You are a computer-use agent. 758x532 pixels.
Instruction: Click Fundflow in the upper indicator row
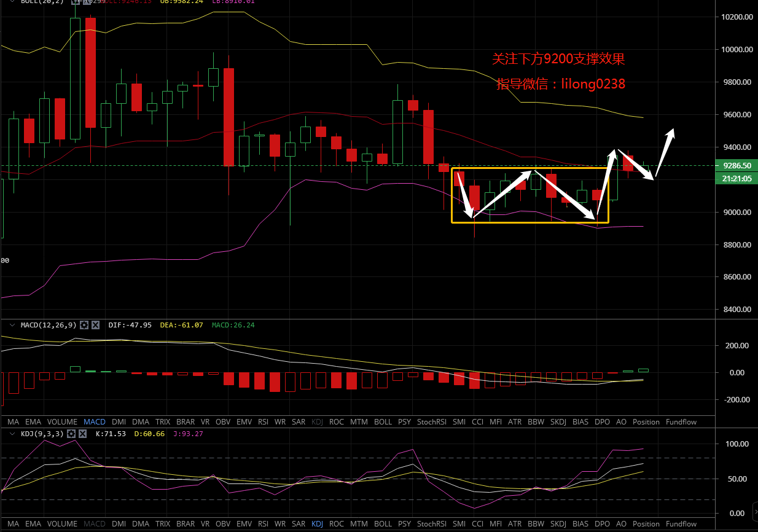coord(681,422)
